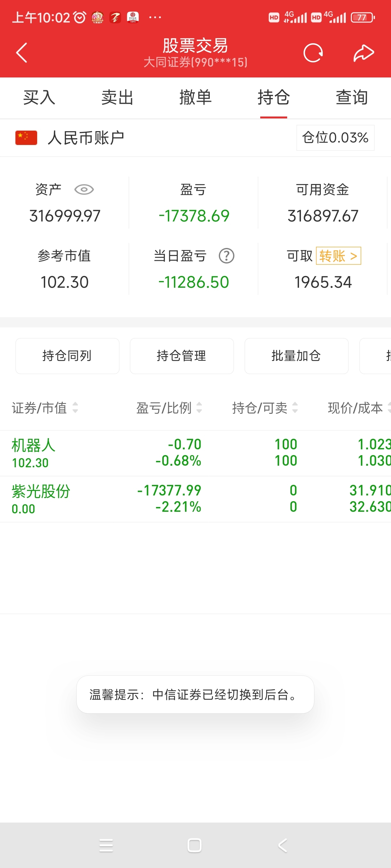Toggle asset visibility eye icon

click(84, 190)
